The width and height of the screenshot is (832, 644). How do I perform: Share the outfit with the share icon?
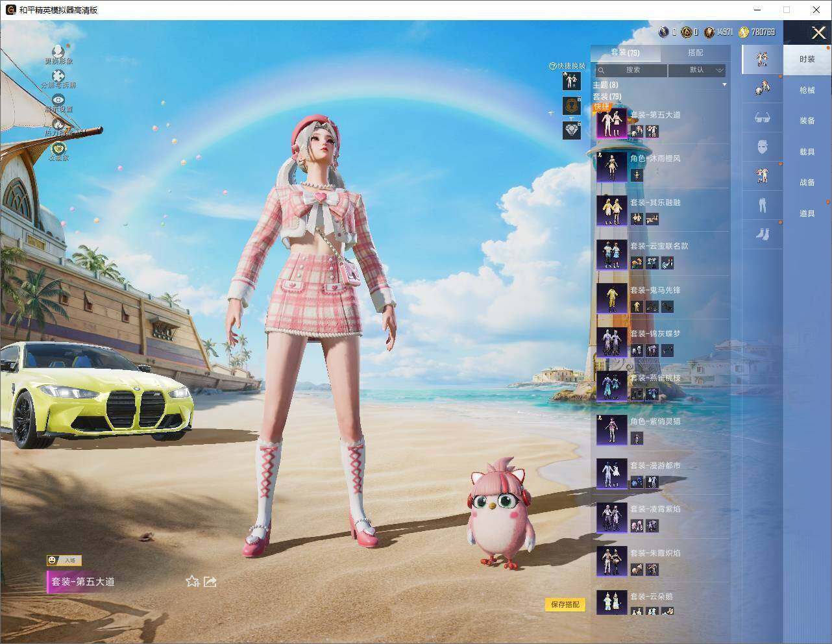pyautogui.click(x=210, y=581)
